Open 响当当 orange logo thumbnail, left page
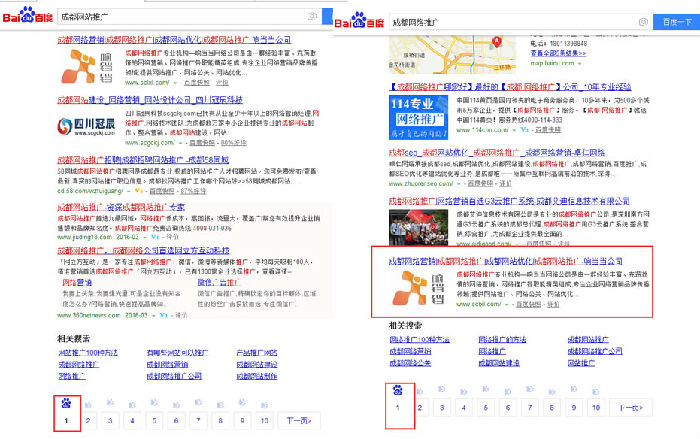This screenshot has height=439, width=700. click(88, 66)
